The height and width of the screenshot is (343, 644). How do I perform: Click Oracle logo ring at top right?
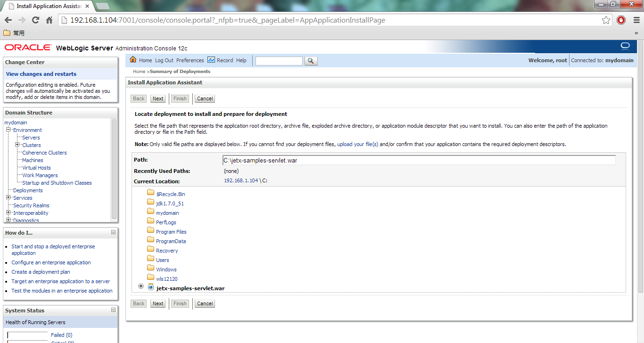(x=625, y=46)
